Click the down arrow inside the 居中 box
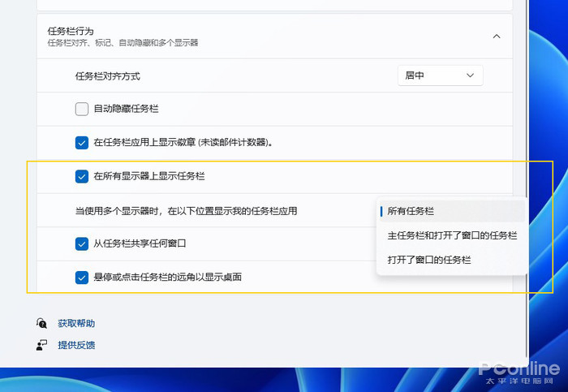The image size is (568, 392). pyautogui.click(x=470, y=75)
